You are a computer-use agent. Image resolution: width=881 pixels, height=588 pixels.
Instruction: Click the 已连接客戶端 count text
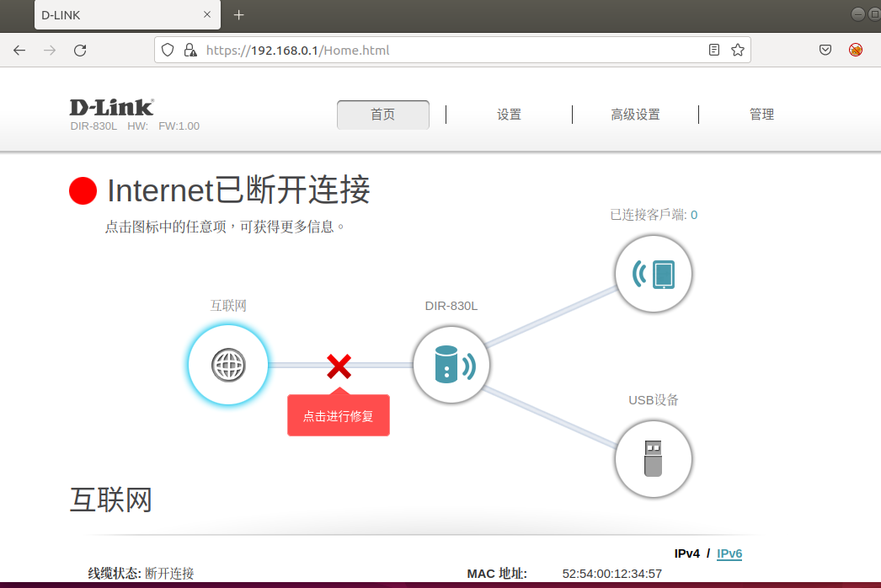click(654, 215)
